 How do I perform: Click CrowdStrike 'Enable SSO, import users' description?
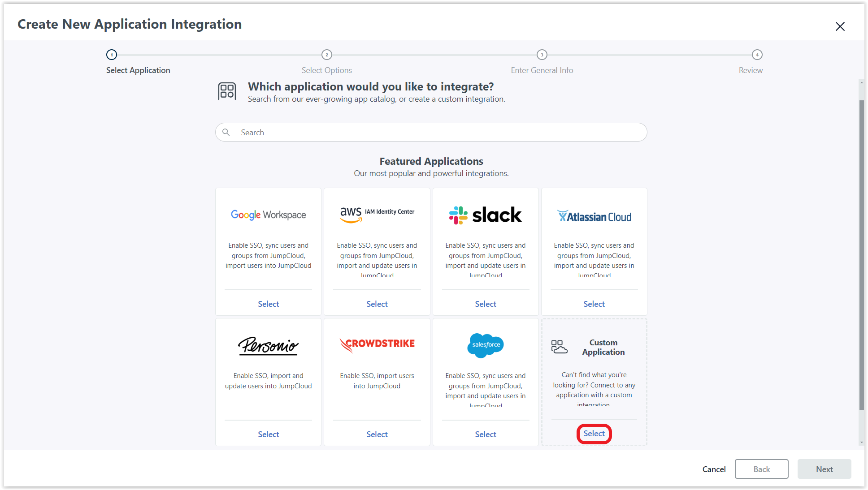(x=377, y=381)
